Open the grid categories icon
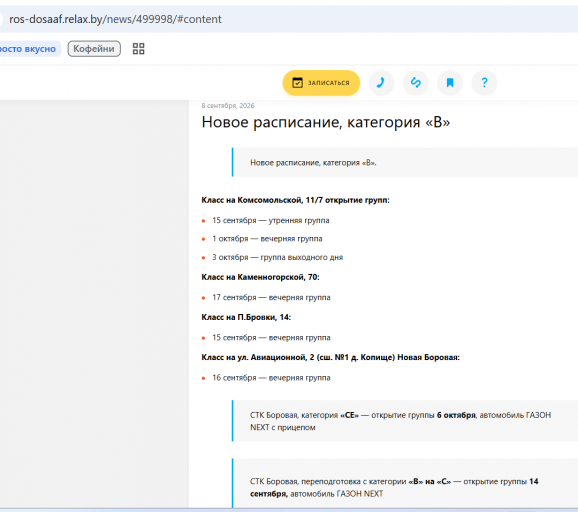Viewport: 578px width, 512px height. coord(138,49)
